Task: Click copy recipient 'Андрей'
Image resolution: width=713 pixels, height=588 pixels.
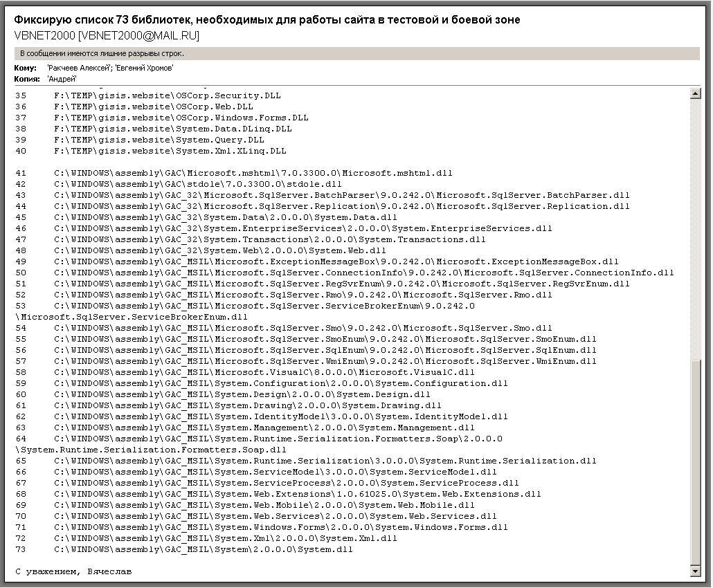Action: click(x=62, y=79)
